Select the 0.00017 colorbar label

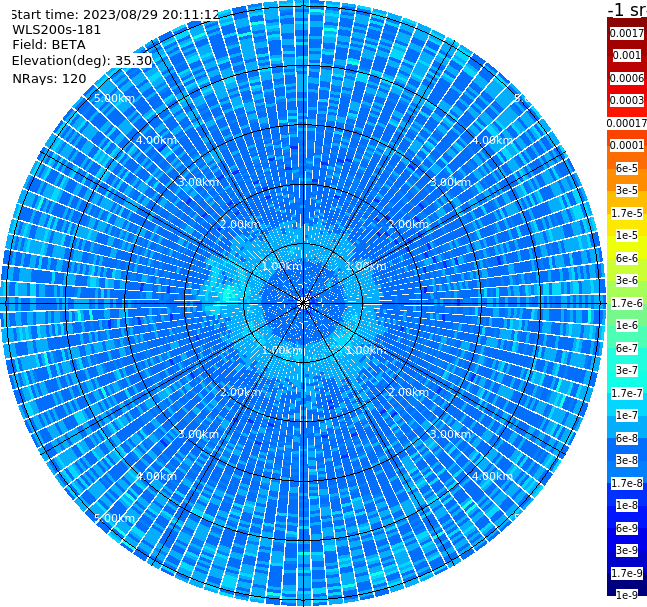pos(627,123)
